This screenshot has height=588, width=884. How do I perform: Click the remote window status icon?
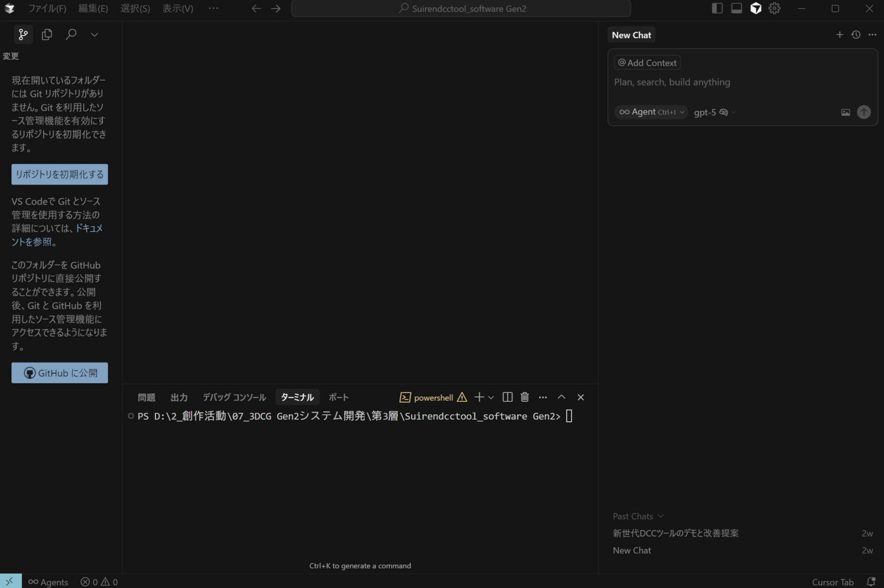point(10,581)
